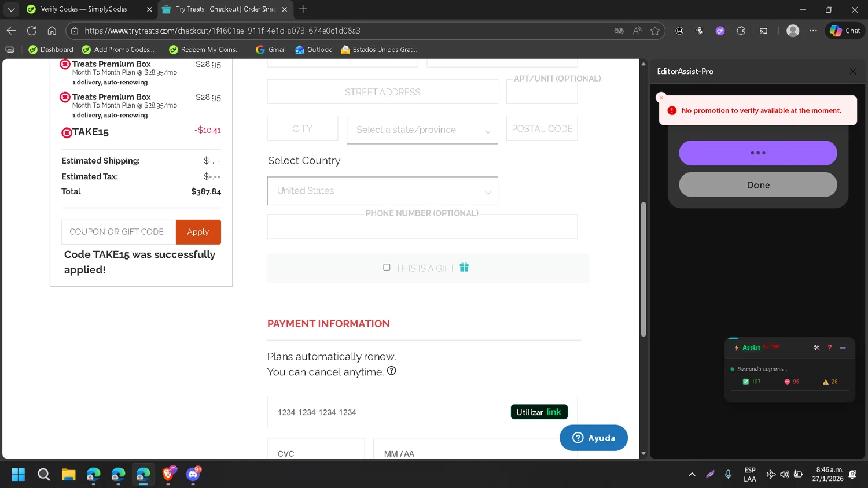
Task: Expand the Select a state/province dropdown
Action: 422,130
